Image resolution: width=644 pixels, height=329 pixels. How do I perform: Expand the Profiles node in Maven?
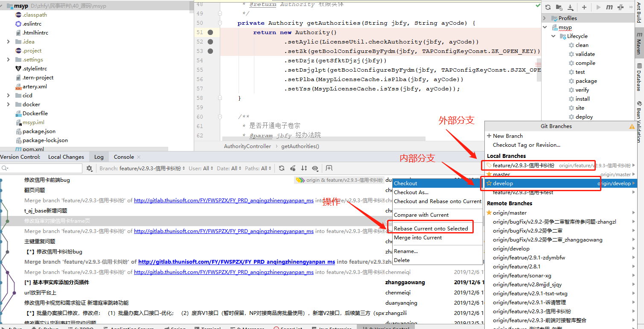(545, 18)
